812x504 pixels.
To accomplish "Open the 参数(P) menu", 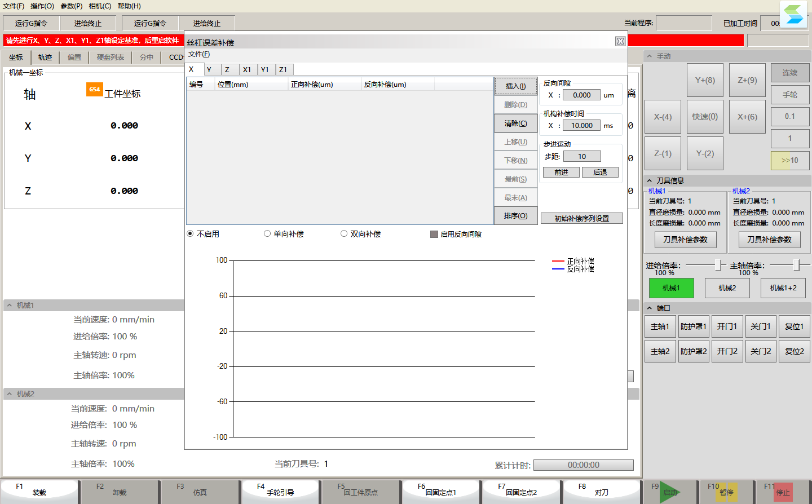I will click(72, 6).
